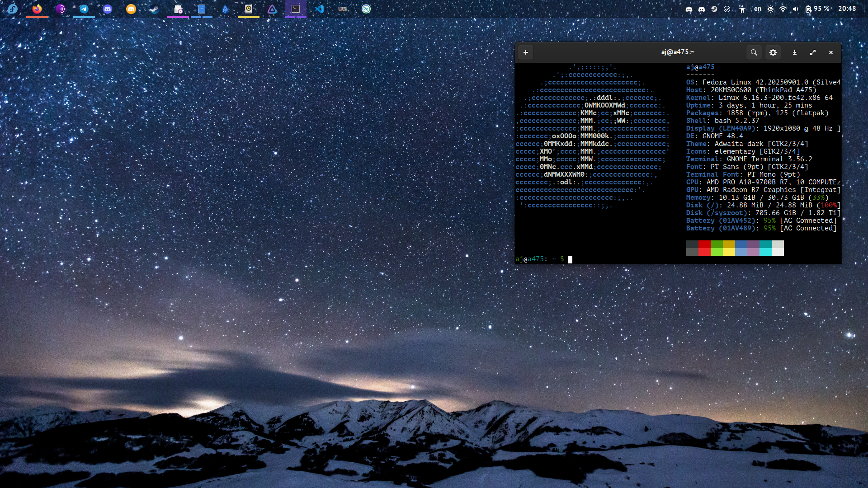Launch Firefox from the top panel
The width and height of the screenshot is (868, 488).
[x=37, y=9]
